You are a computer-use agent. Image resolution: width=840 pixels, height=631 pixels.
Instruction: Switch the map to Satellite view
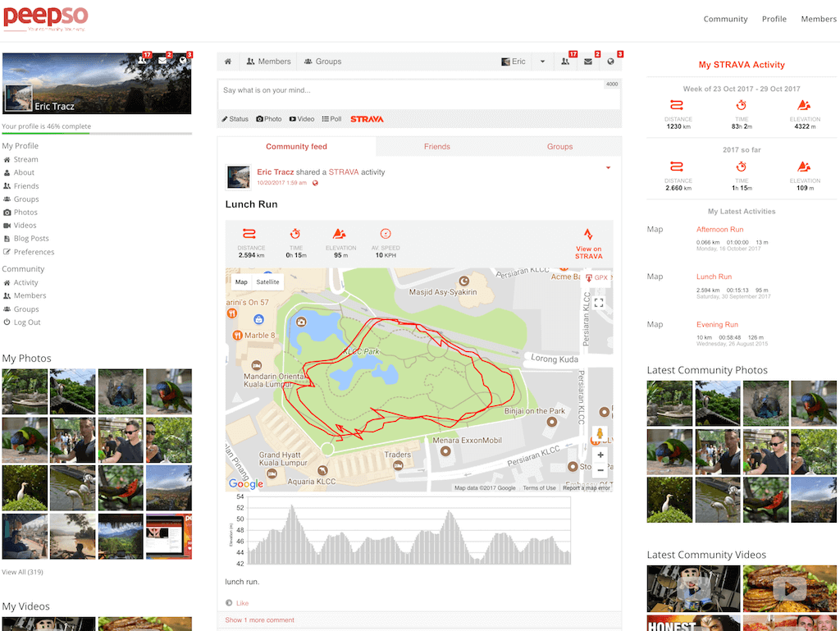coord(267,282)
